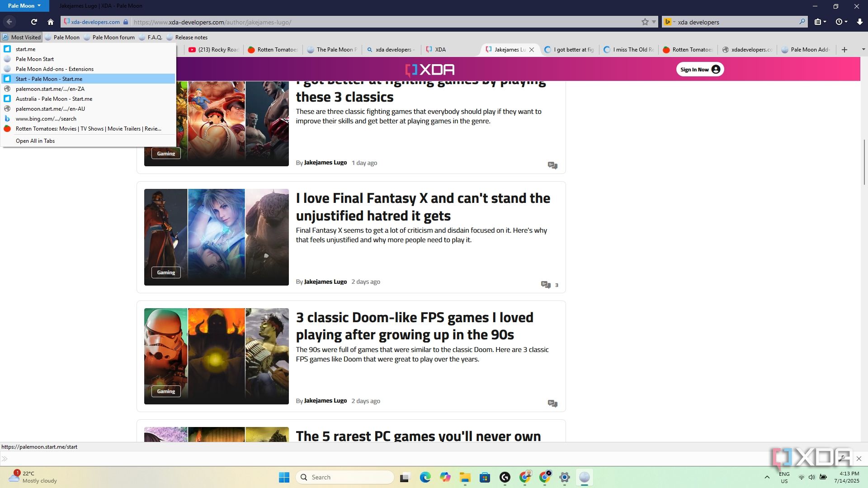Close the Jakejames Lugo tab
The height and width of the screenshot is (488, 868).
click(x=532, y=50)
